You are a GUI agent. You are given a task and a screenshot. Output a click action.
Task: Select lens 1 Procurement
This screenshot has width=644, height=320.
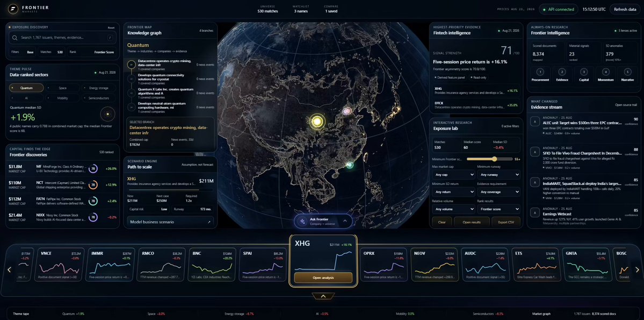pyautogui.click(x=540, y=74)
